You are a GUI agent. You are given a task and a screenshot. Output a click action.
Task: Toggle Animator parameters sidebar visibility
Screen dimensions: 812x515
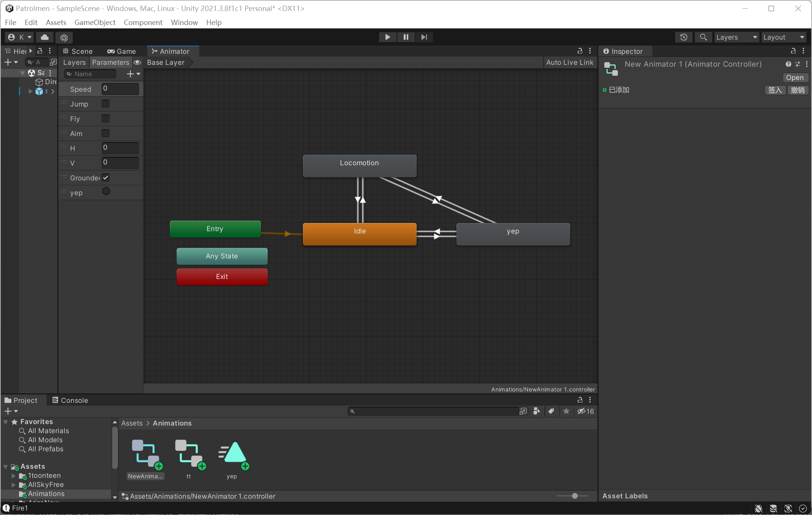point(137,63)
